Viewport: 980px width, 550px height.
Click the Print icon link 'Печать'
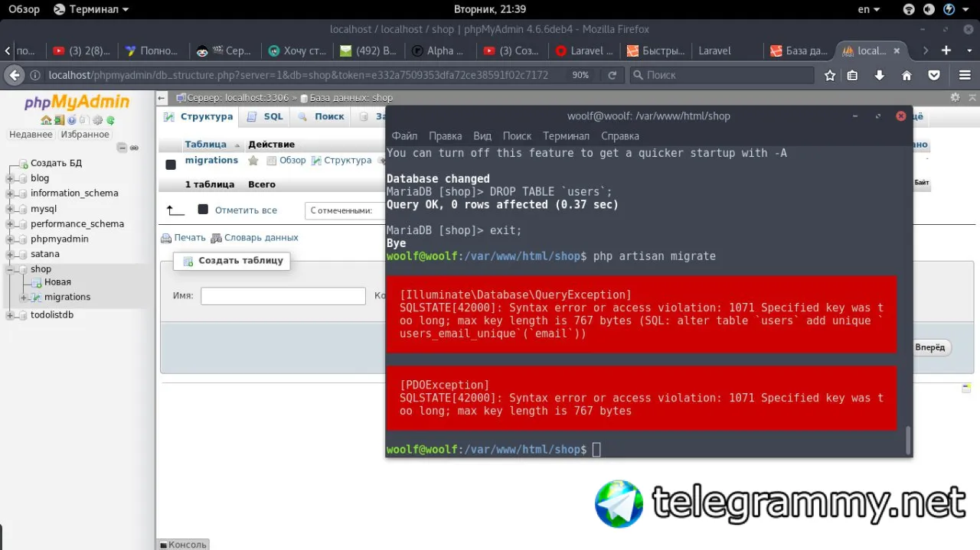[184, 238]
